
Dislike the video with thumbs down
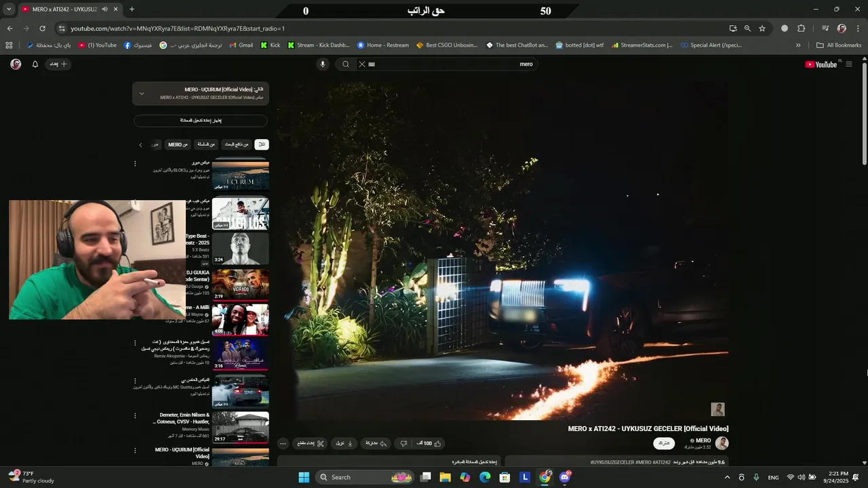403,443
